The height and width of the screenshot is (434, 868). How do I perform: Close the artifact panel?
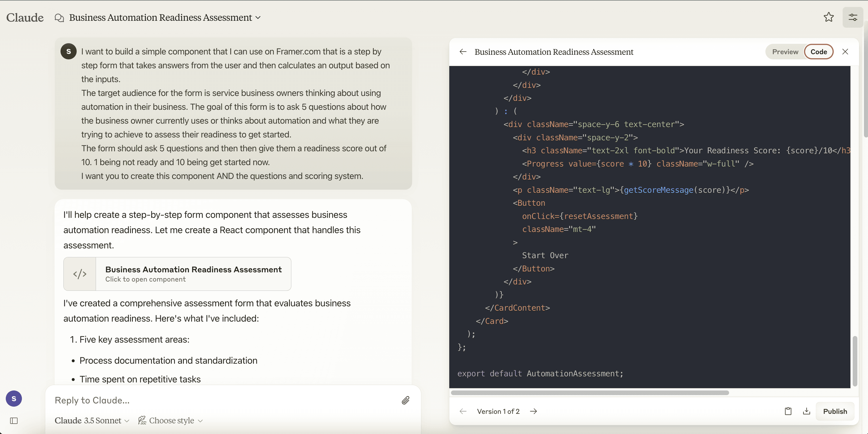(x=845, y=52)
